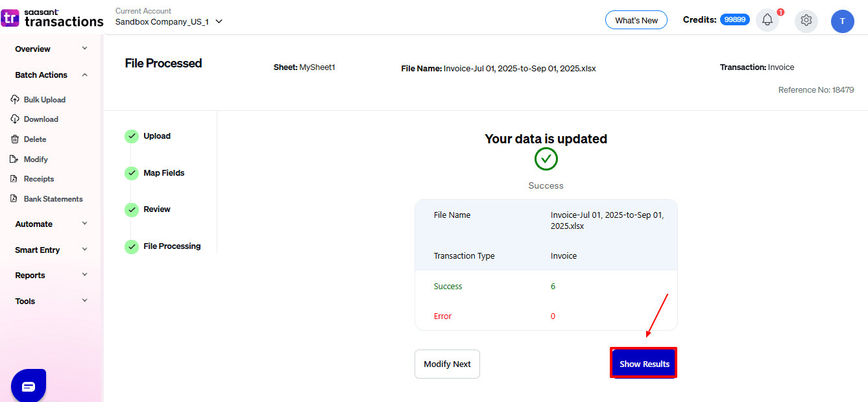Click the Bulk Upload cloud icon
Screen dimensions: 868x402
tap(15, 100)
